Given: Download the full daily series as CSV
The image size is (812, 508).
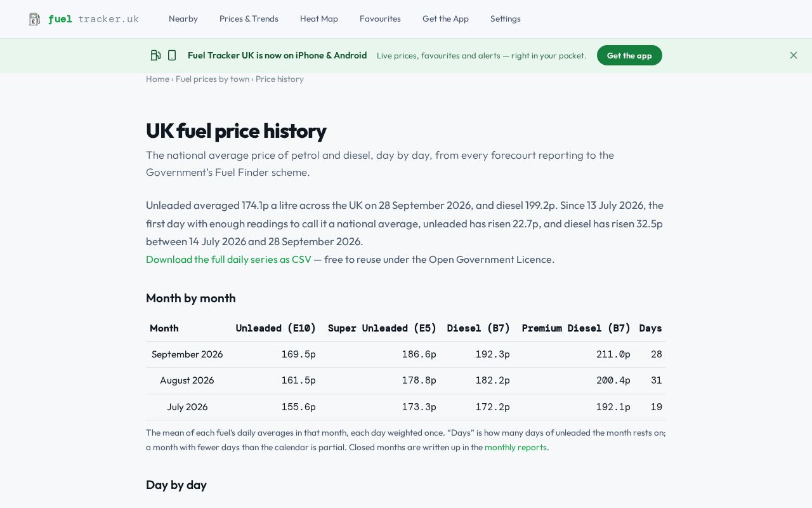Looking at the screenshot, I should coord(228,259).
